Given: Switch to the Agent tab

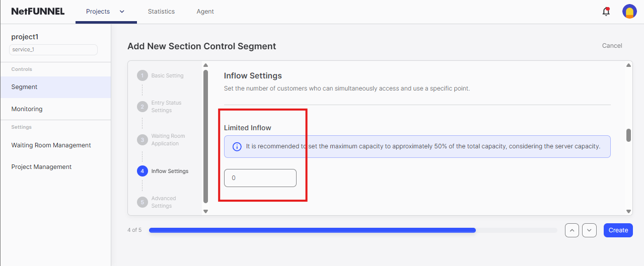Looking at the screenshot, I should pos(205,12).
